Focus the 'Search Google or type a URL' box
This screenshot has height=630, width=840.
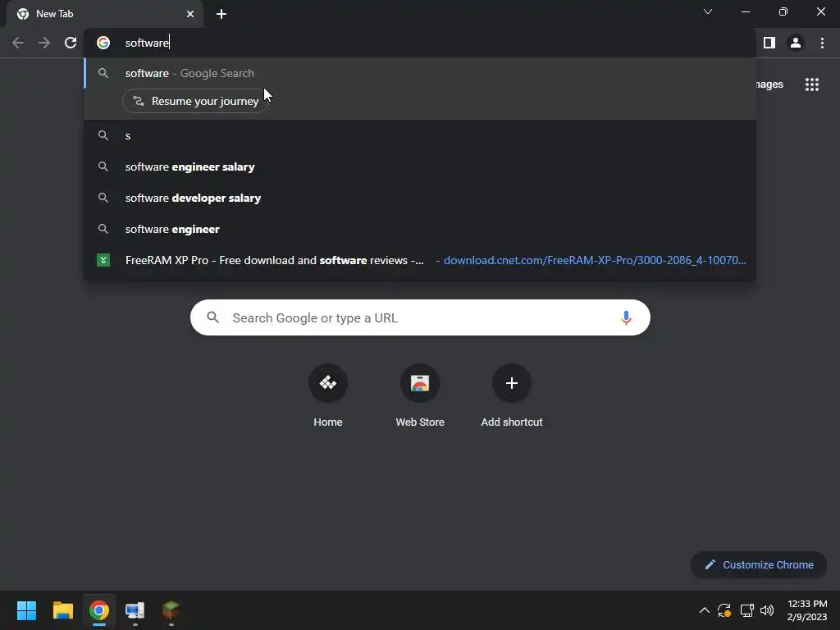click(420, 317)
